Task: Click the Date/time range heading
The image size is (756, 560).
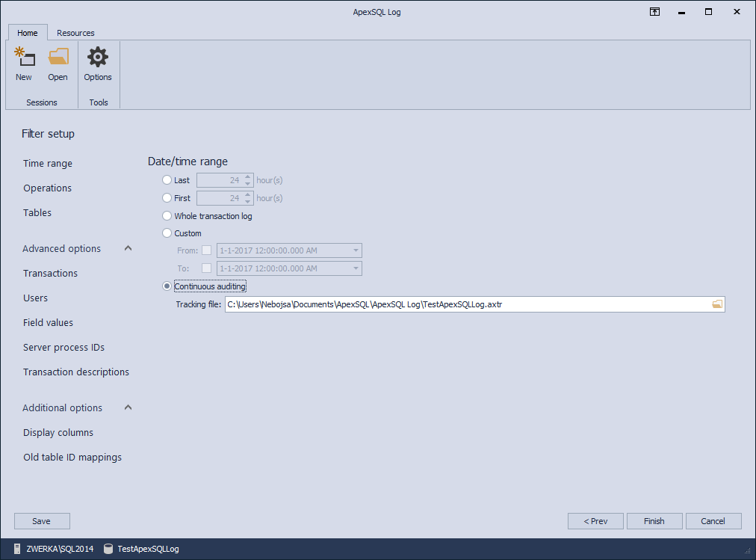Action: 188,161
